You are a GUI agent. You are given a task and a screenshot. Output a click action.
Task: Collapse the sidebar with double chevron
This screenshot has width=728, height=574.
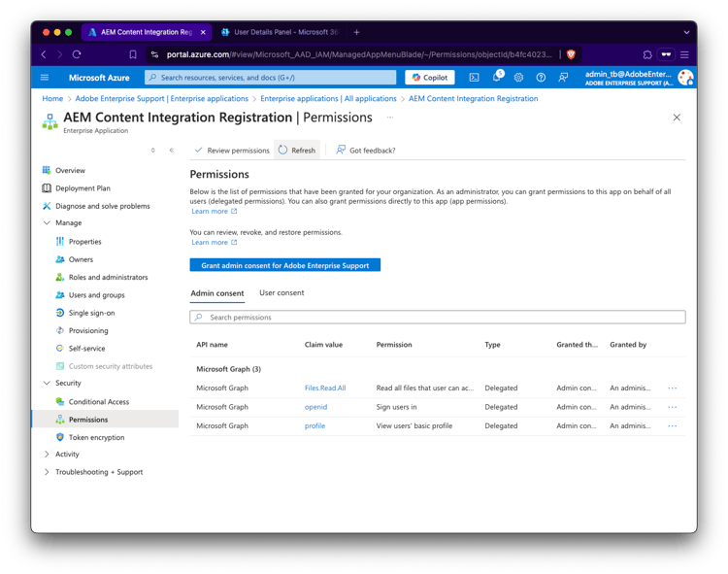point(172,150)
